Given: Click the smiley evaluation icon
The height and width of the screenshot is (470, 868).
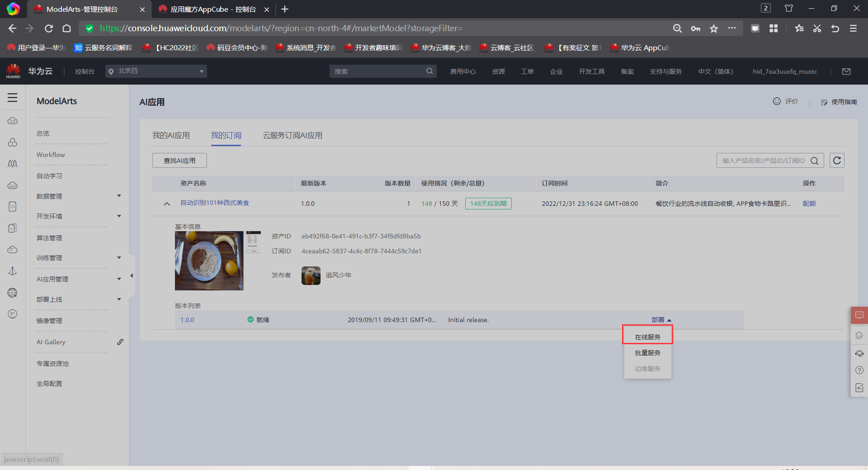Looking at the screenshot, I should point(777,101).
